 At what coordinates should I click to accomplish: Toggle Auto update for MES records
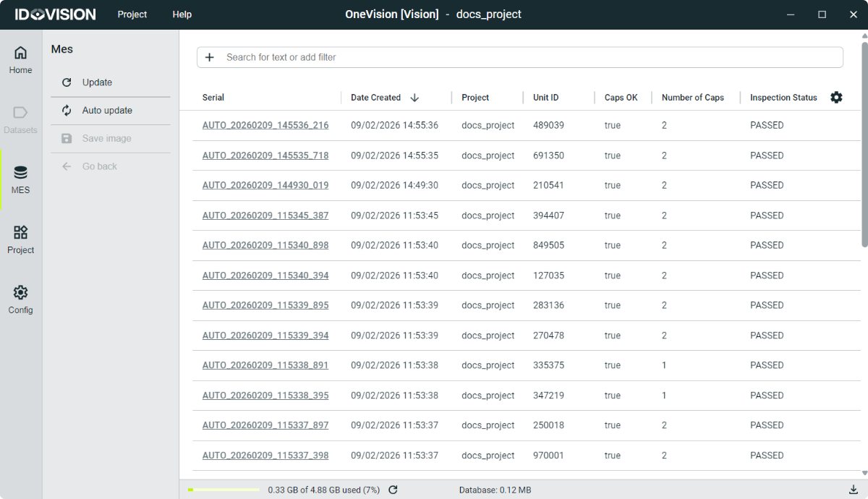click(107, 111)
